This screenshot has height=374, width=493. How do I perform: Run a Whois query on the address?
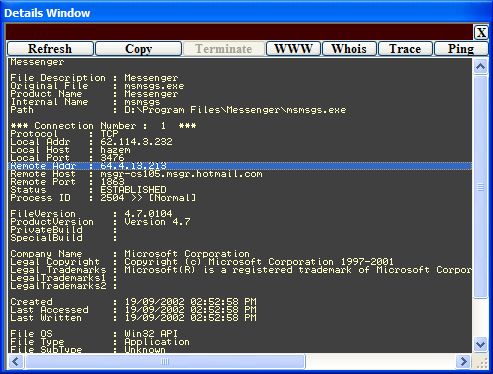point(349,49)
